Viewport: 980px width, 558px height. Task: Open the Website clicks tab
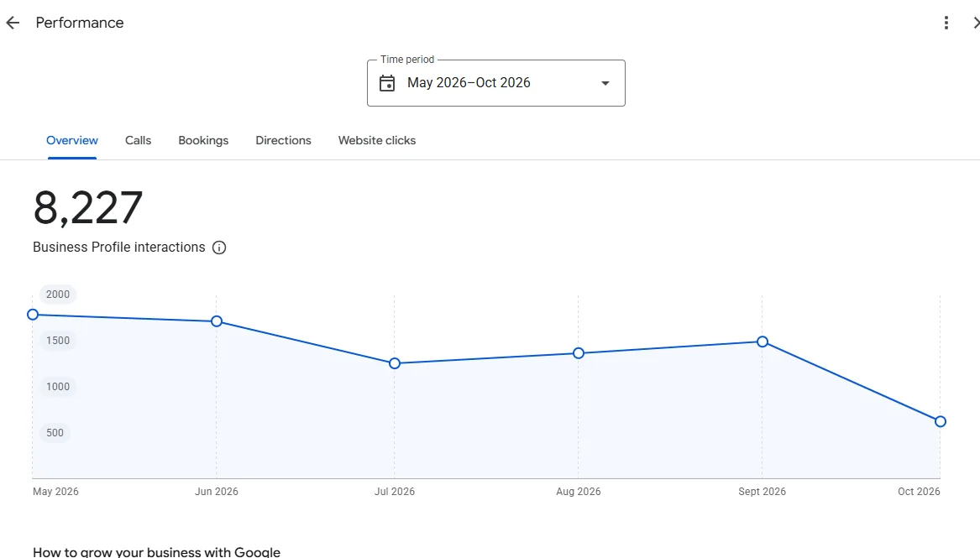pyautogui.click(x=377, y=141)
